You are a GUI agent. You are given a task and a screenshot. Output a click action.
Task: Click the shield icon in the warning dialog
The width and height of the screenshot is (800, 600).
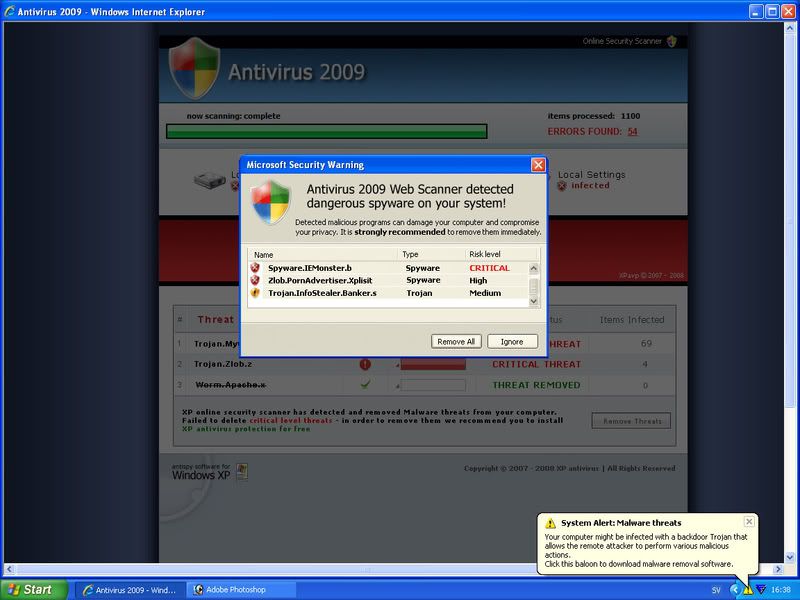[x=270, y=203]
